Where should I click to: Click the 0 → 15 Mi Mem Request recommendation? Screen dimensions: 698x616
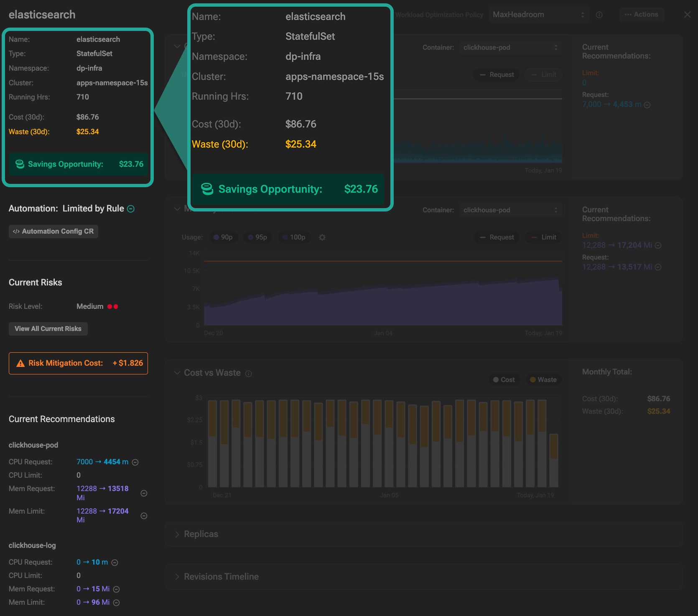coord(93,589)
